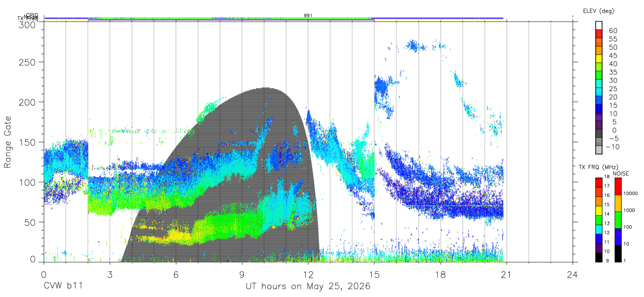Click TX FRQ scale label '14'

(607, 214)
